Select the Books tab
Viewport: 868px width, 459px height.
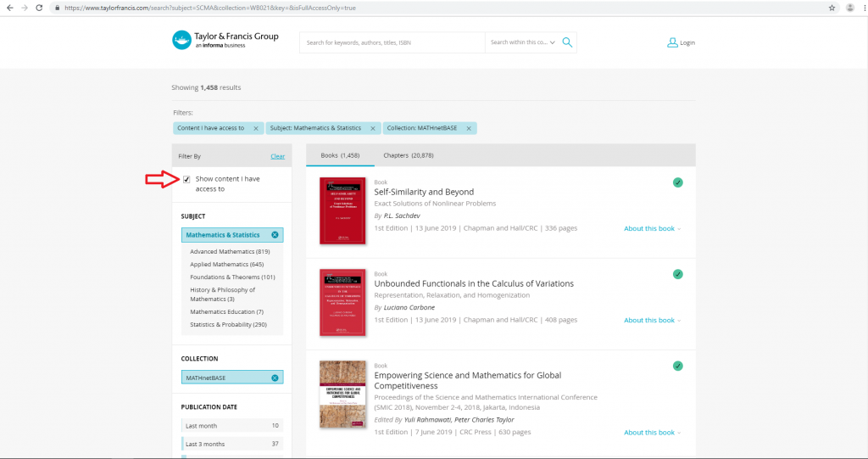point(340,155)
